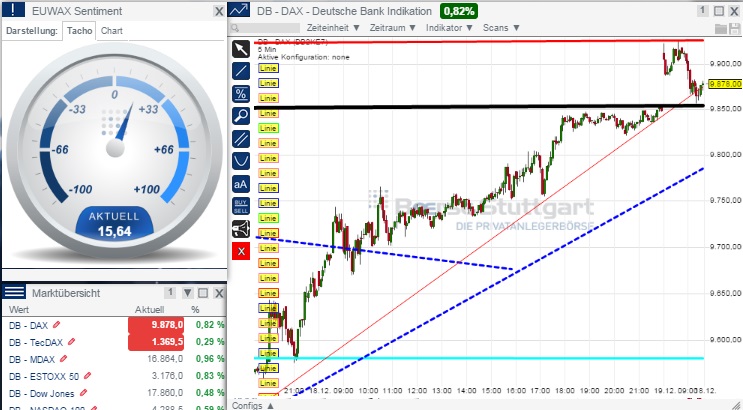The height and width of the screenshot is (410, 743).
Task: Click the 17.860,0 Dow Jones value
Action: tap(165, 393)
